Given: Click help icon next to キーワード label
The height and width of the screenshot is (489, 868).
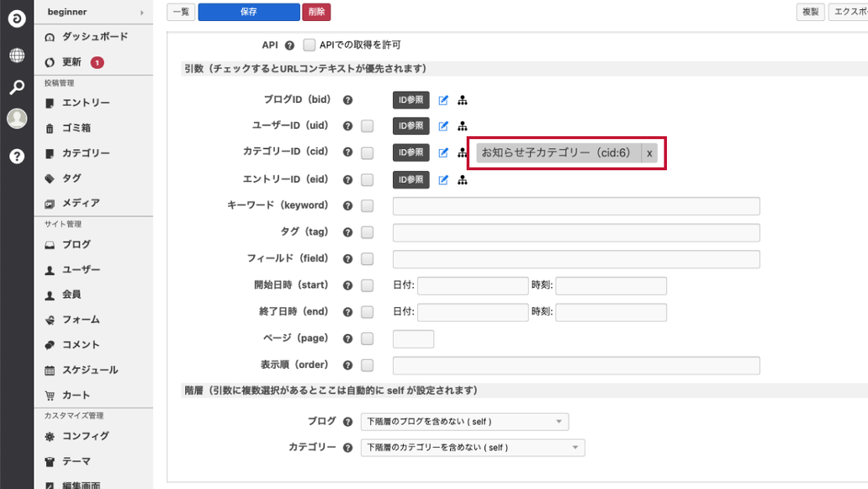Looking at the screenshot, I should pyautogui.click(x=347, y=206).
